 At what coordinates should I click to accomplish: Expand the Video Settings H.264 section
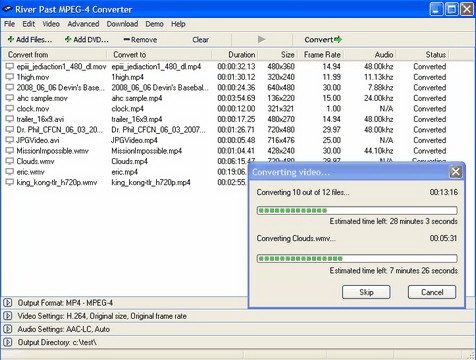point(8,316)
